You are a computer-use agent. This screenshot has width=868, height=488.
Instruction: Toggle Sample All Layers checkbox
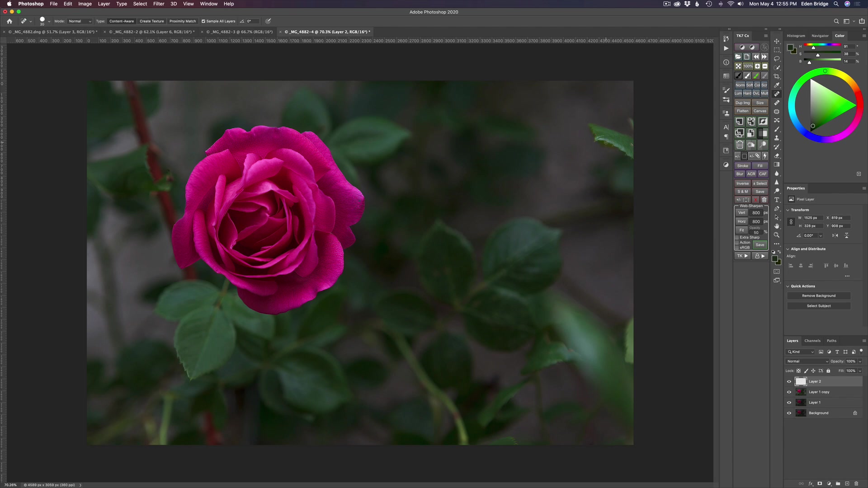(203, 21)
